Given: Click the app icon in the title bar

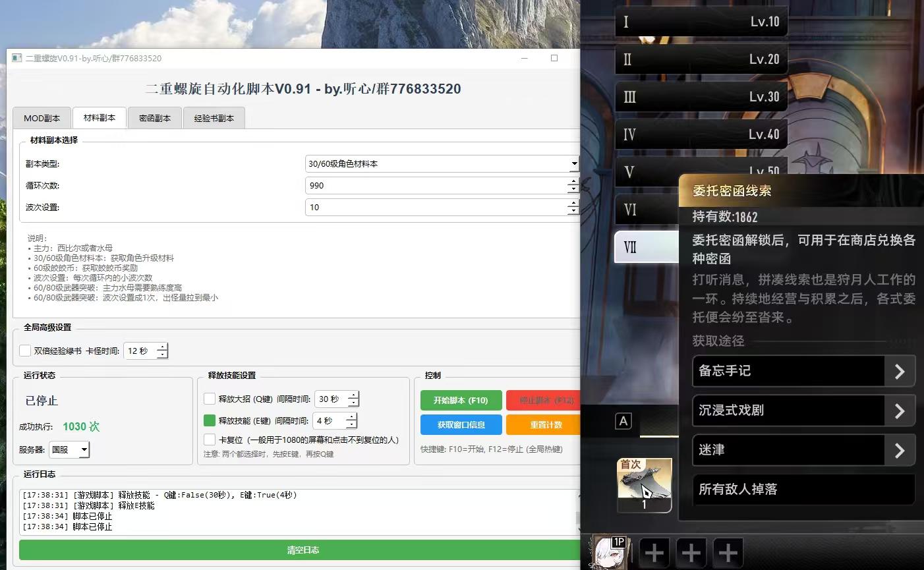Looking at the screenshot, I should [17, 58].
